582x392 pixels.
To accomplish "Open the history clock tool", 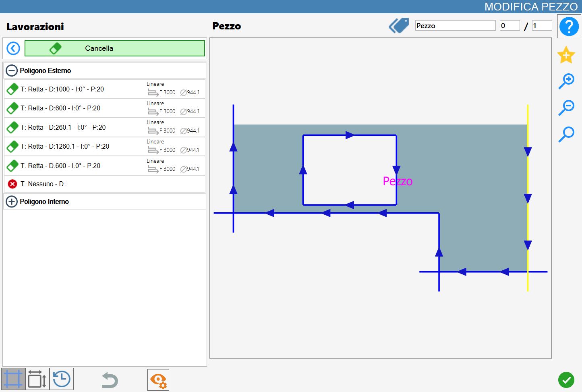I will click(x=62, y=379).
